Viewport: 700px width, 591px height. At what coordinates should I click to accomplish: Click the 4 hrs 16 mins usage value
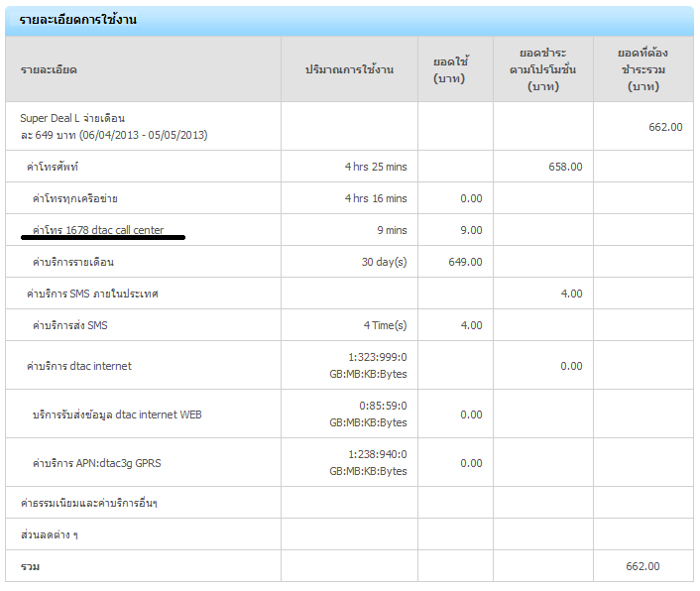point(376,198)
